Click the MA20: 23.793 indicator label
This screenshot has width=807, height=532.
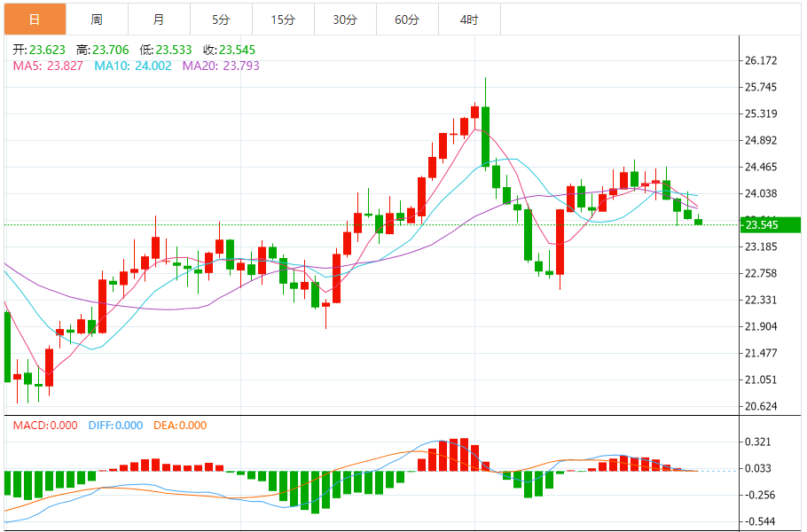coord(221,66)
